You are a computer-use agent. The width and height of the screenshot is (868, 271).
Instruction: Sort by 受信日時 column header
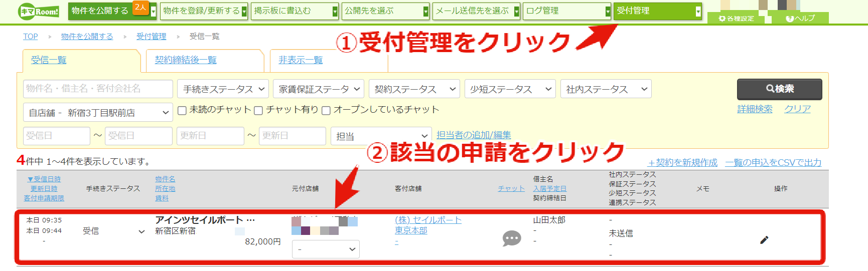(x=44, y=179)
